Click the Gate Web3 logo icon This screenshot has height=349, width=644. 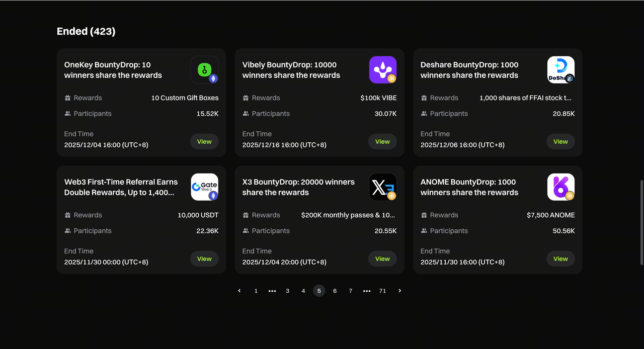click(204, 187)
